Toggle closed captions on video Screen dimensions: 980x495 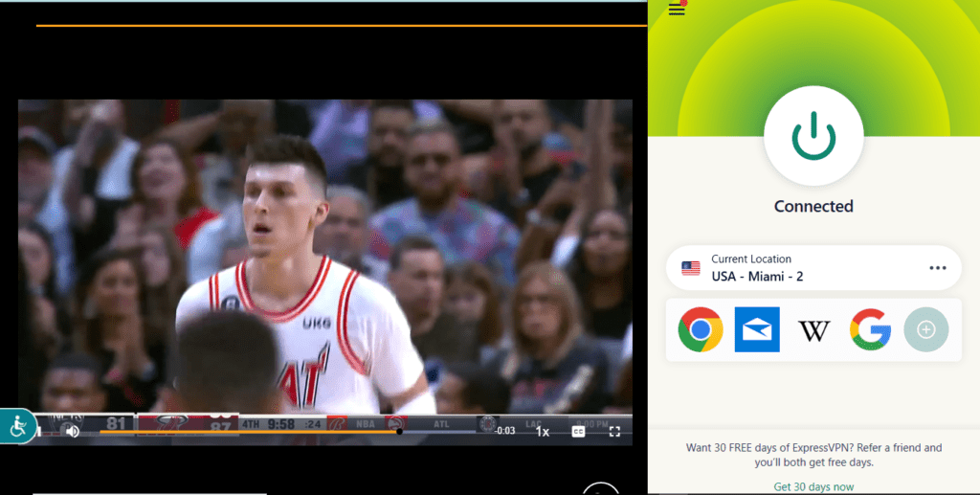point(578,432)
